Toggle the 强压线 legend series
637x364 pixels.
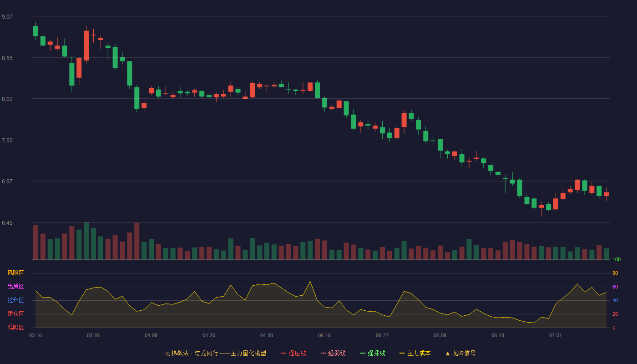[x=293, y=353]
